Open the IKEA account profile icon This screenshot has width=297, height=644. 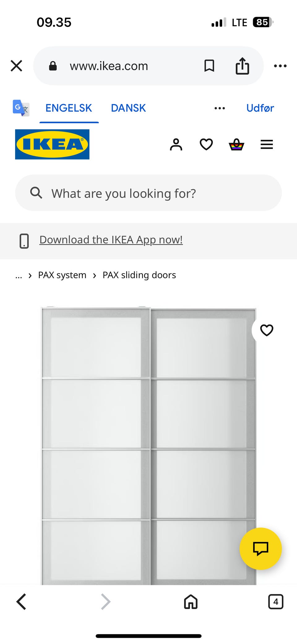coord(176,145)
